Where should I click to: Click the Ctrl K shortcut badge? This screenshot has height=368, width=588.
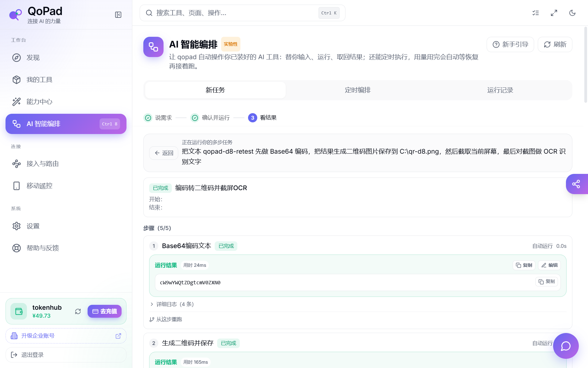click(x=329, y=13)
